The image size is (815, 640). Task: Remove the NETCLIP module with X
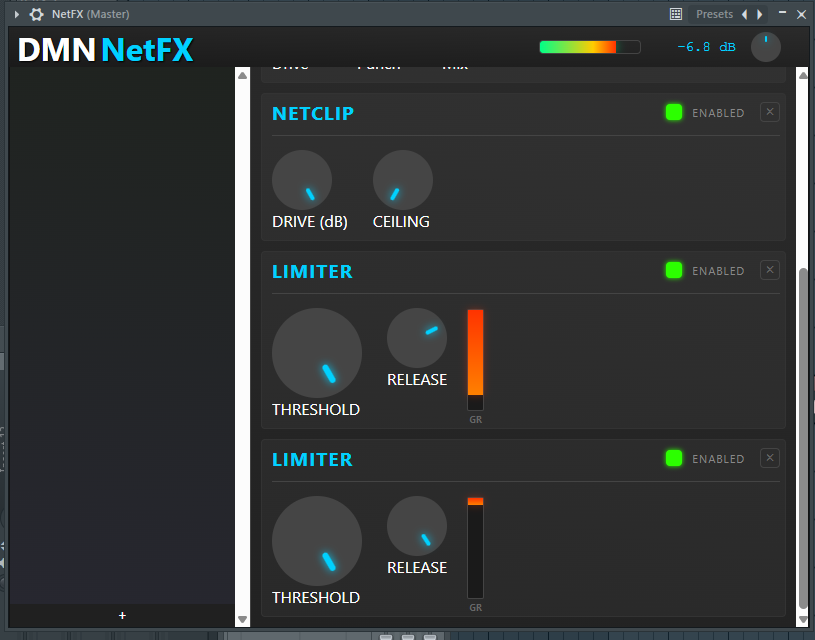click(770, 112)
